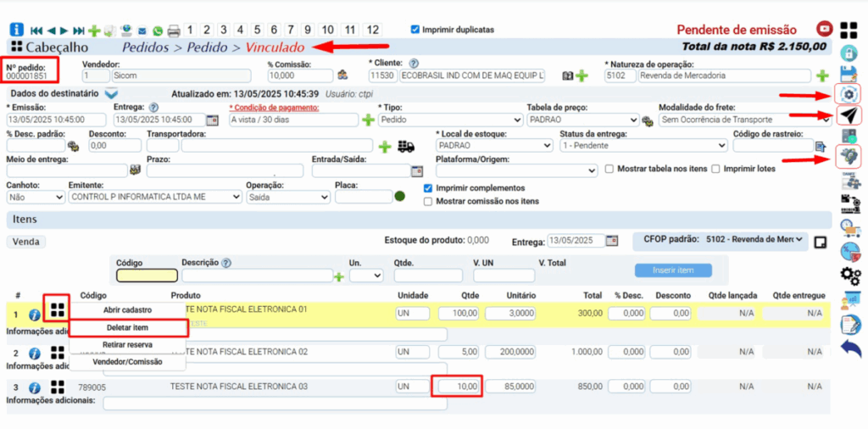Click Qtde field with 10,00 in row 3
The width and height of the screenshot is (868, 429).
coord(457,387)
